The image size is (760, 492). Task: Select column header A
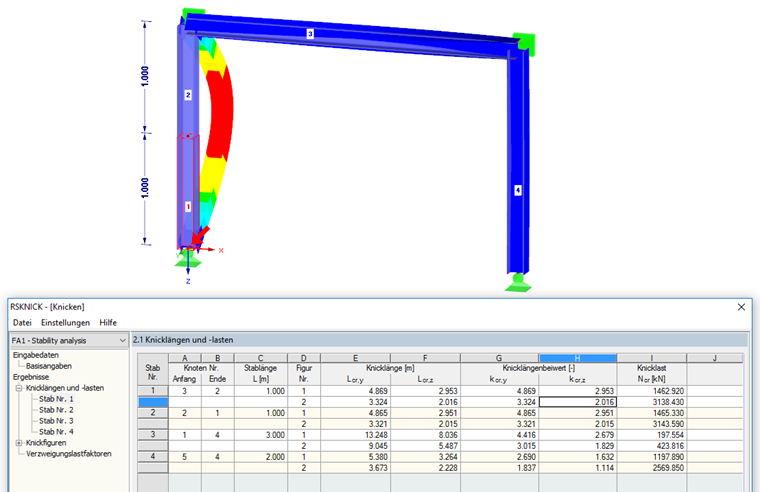(185, 358)
